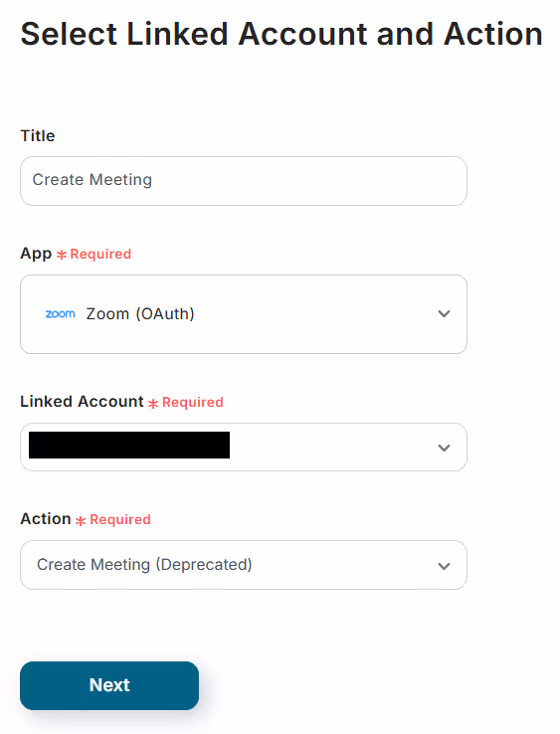Click the Action field chevron arrow

[x=444, y=566]
